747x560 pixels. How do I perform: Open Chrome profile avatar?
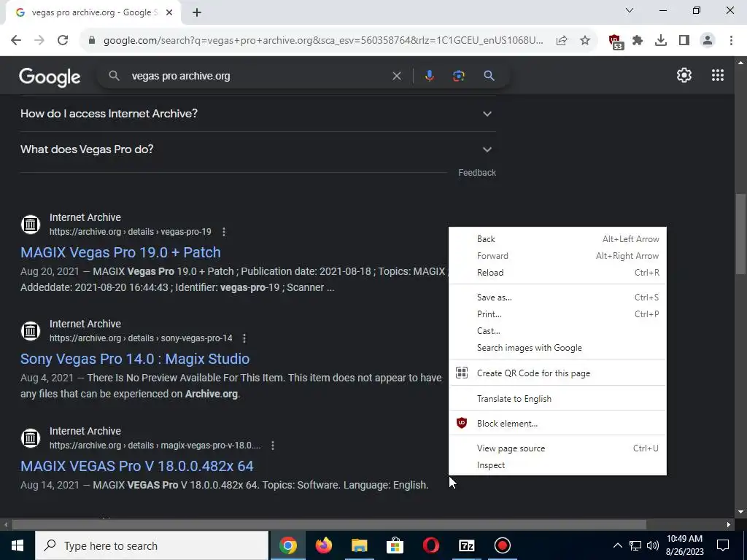point(708,41)
